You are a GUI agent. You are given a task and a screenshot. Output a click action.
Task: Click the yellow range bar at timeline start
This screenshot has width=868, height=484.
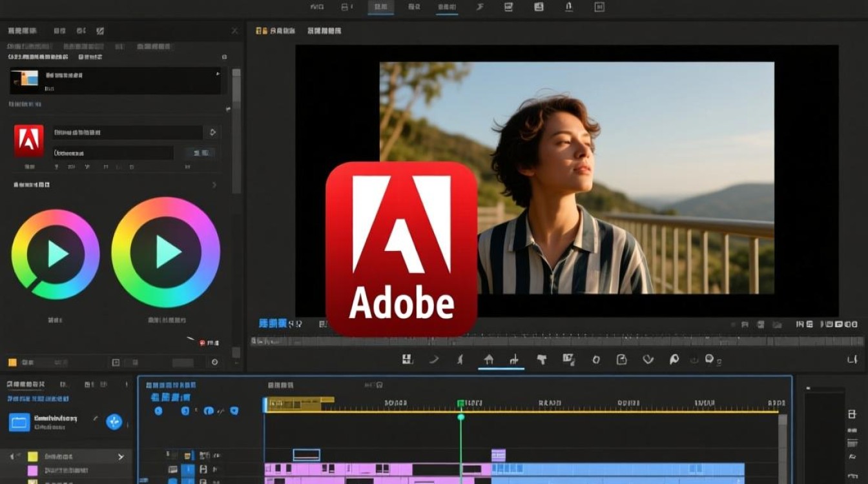(300, 405)
